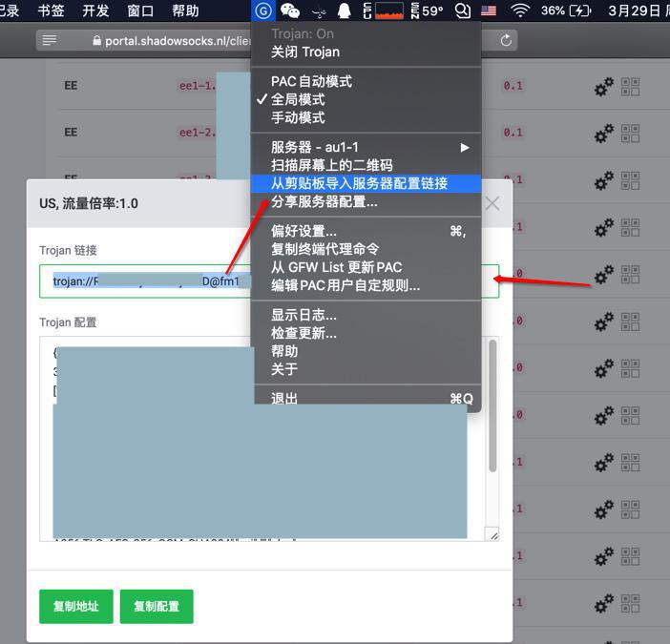This screenshot has height=644, width=670.
Task: Click the Trojan 配置 textarea scrollbar
Action: (492, 405)
